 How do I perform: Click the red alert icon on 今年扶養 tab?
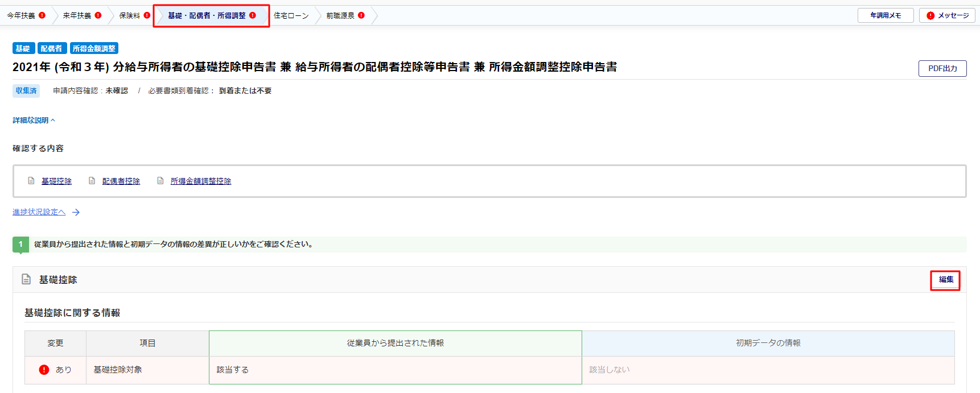point(42,15)
